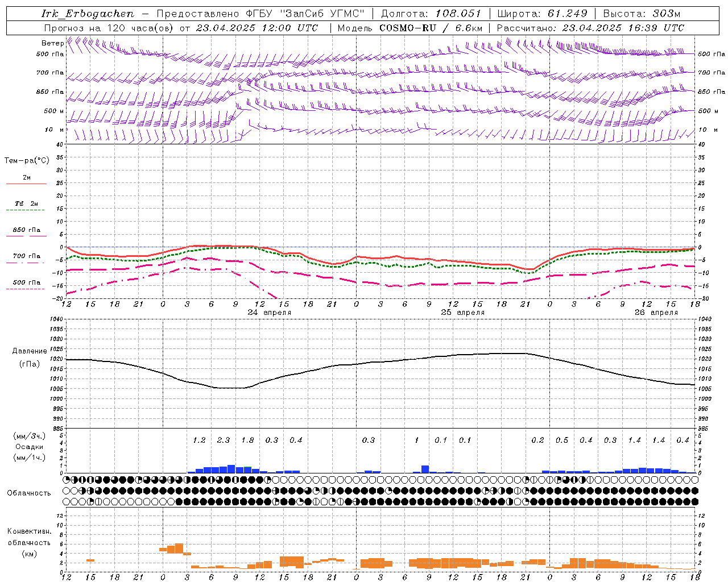Select the 10 м wind level label on left
Screen dimensions: 728x582
click(54, 130)
